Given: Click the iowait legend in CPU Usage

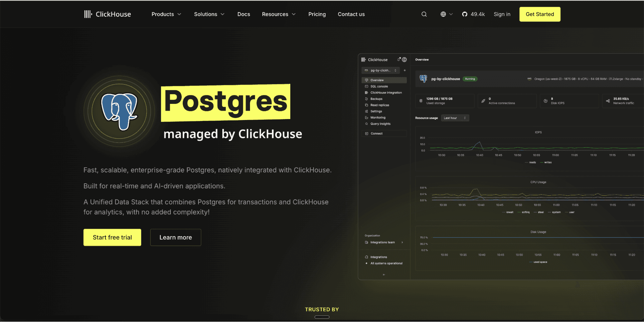Looking at the screenshot, I should 508,212.
